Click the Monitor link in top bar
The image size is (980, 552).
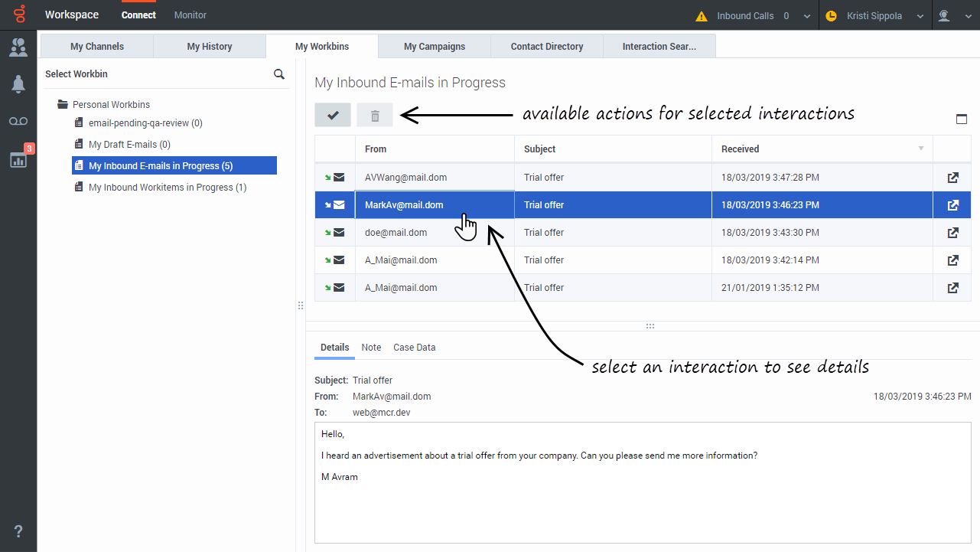(x=190, y=15)
